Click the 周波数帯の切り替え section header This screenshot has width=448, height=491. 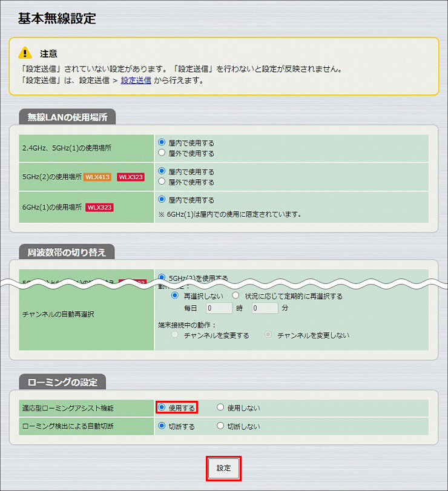pos(67,252)
